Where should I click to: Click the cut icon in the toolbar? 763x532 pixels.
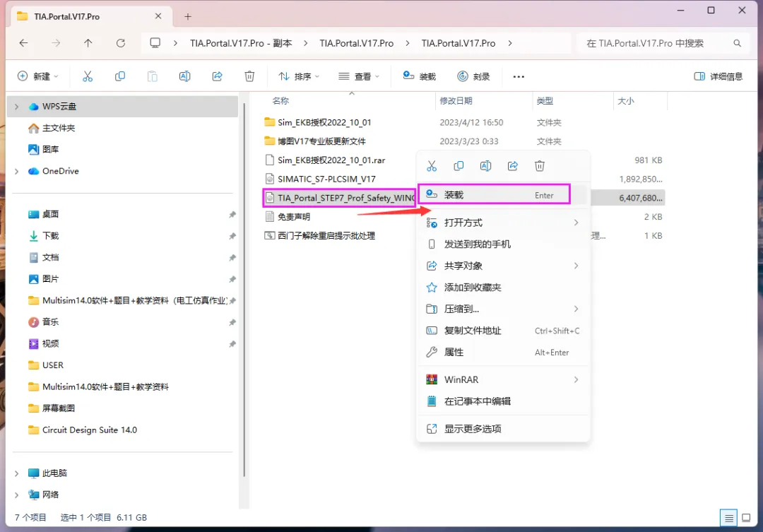(88, 76)
